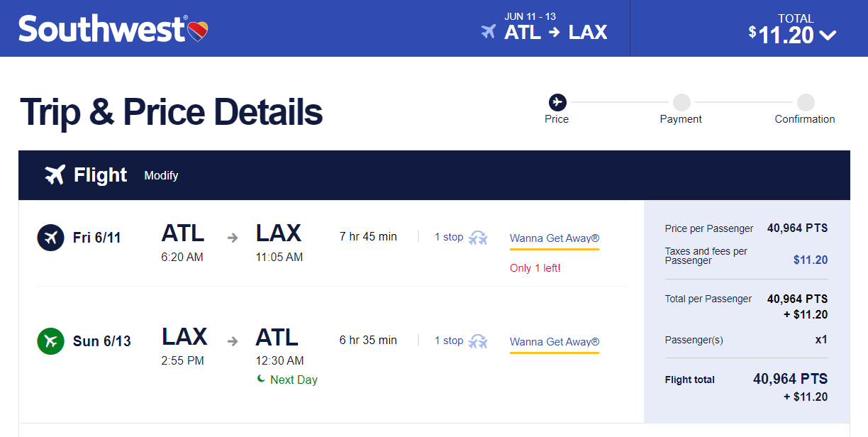Click the Modify flight link
Viewport: 868px width, 437px height.
[161, 175]
